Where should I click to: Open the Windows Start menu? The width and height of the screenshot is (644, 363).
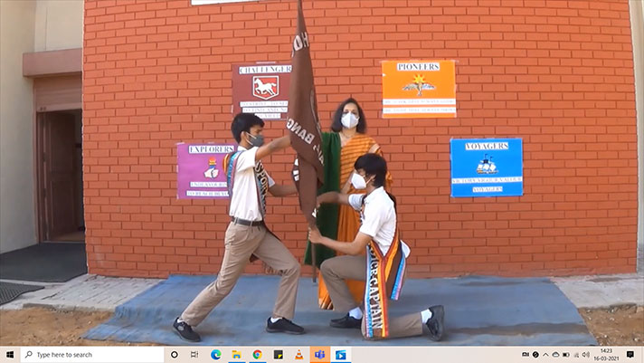point(10,355)
